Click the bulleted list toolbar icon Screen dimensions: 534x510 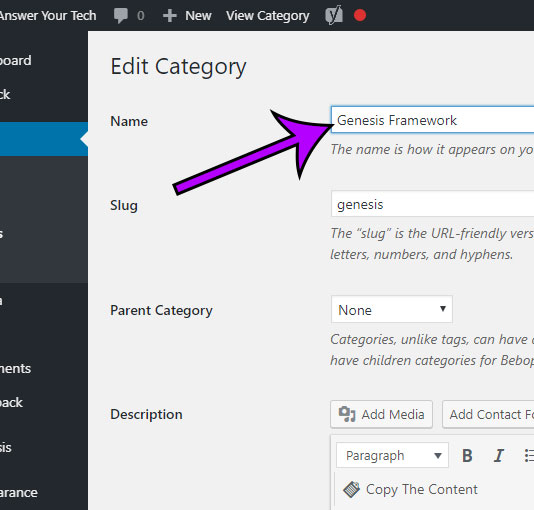tap(529, 455)
